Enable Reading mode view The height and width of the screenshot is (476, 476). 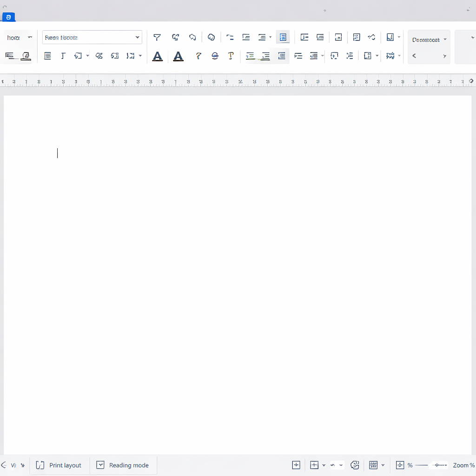click(123, 465)
